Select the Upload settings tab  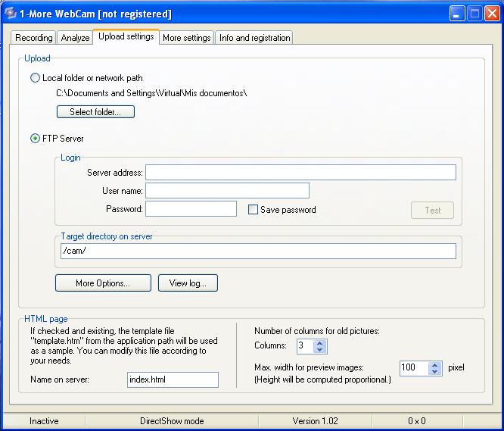(x=126, y=36)
